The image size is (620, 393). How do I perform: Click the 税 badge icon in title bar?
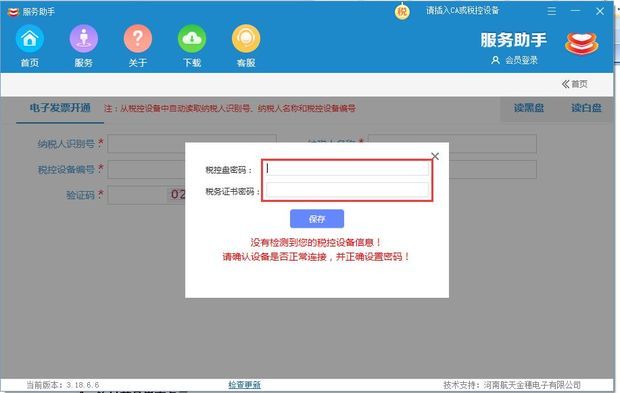pos(402,12)
